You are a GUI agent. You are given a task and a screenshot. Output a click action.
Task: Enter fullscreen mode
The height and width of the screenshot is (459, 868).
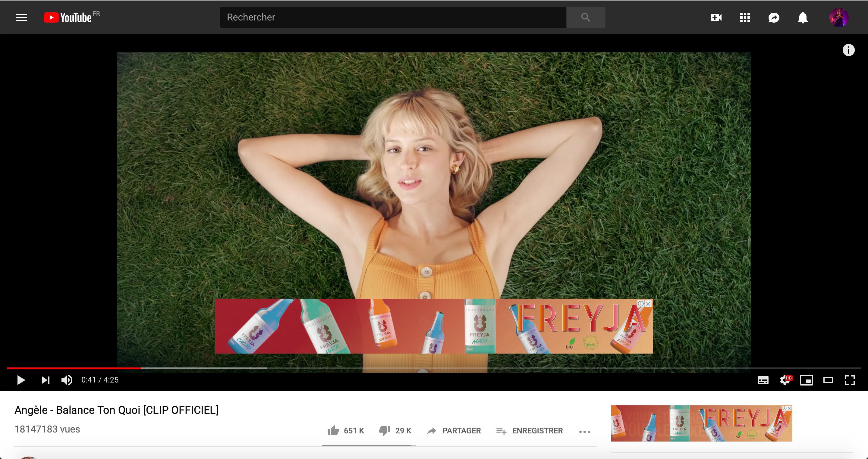[x=850, y=380]
